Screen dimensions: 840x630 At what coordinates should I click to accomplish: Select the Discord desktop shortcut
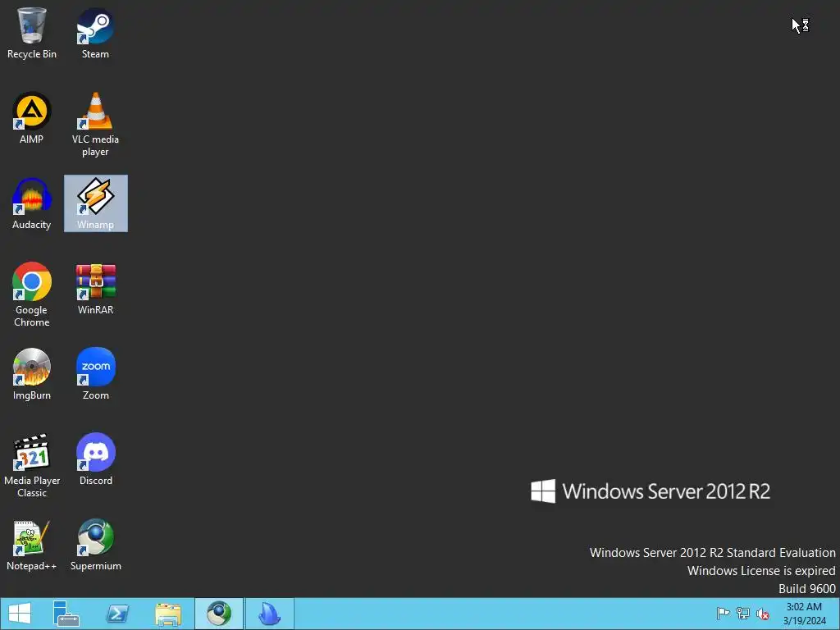(x=95, y=459)
